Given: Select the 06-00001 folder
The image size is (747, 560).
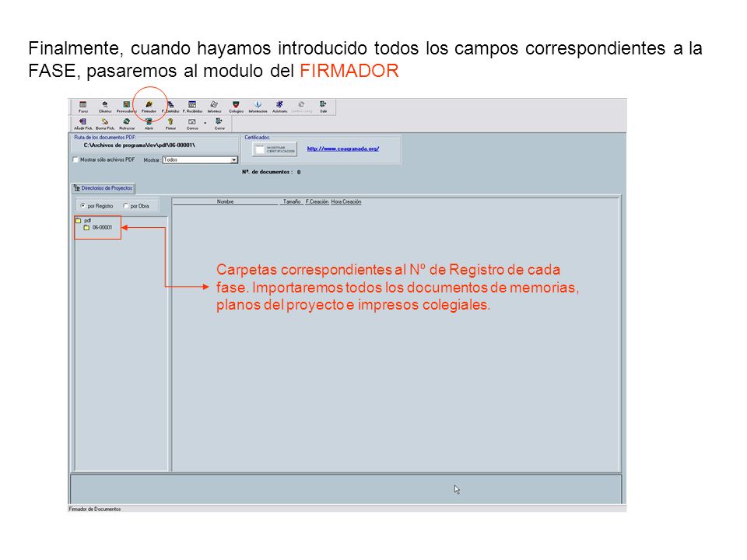Looking at the screenshot, I should point(98,228).
